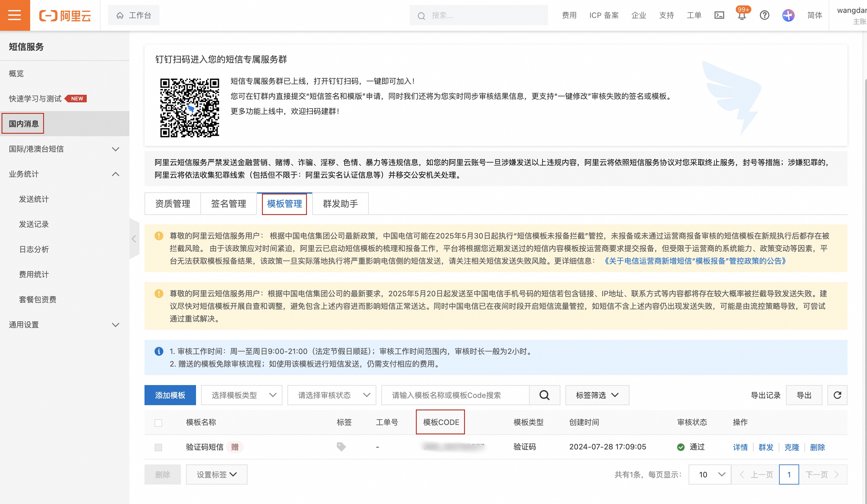
Task: Click the template search magnifier button
Action: (544, 395)
